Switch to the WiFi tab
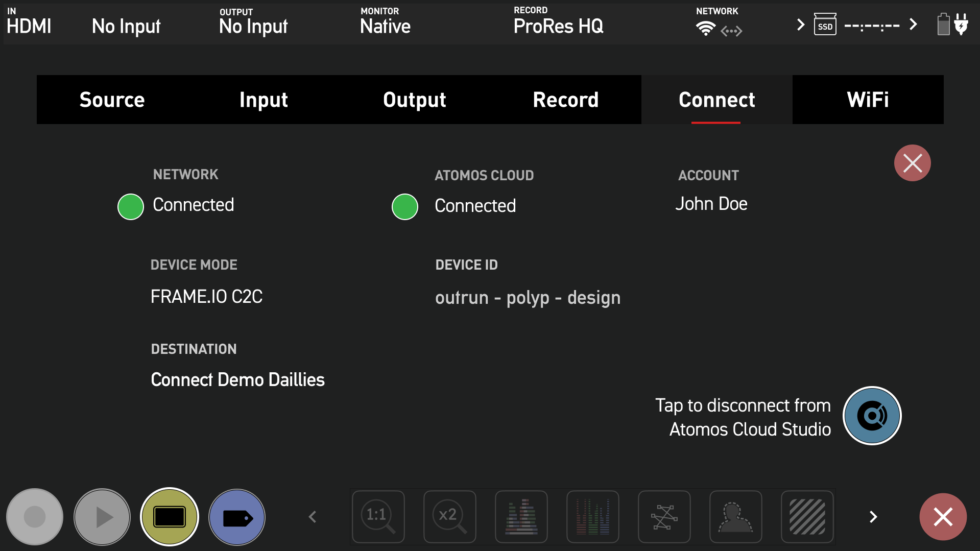Image resolution: width=980 pixels, height=551 pixels. point(868,100)
